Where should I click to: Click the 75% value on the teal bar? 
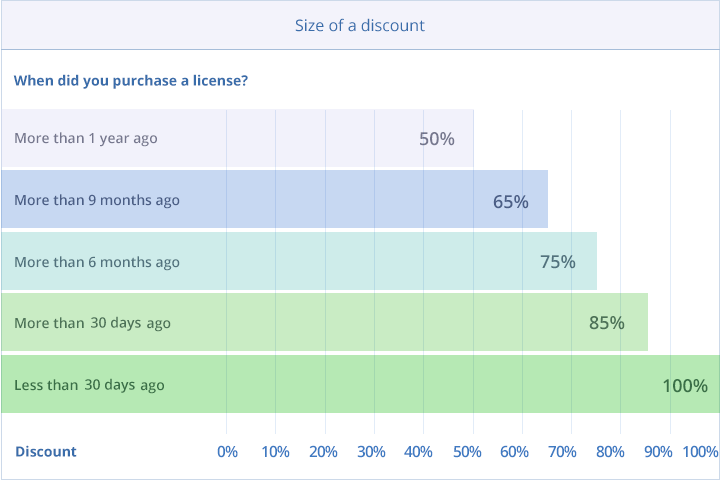[558, 262]
